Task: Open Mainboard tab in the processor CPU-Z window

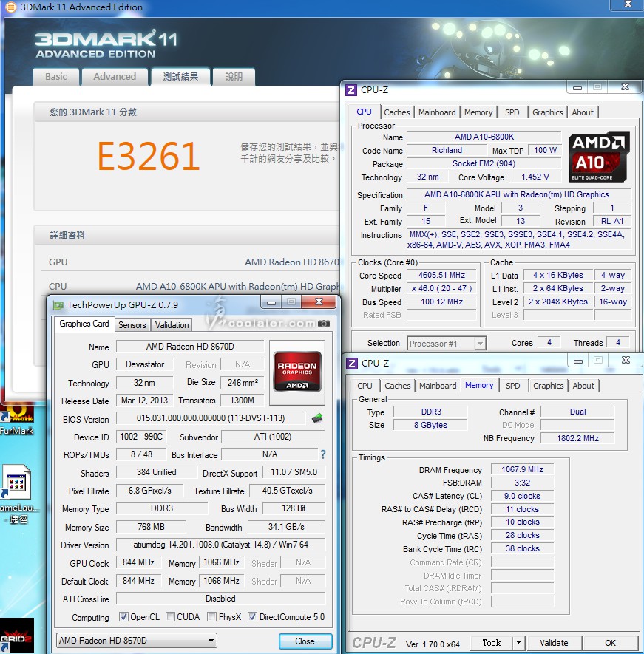Action: (x=437, y=112)
